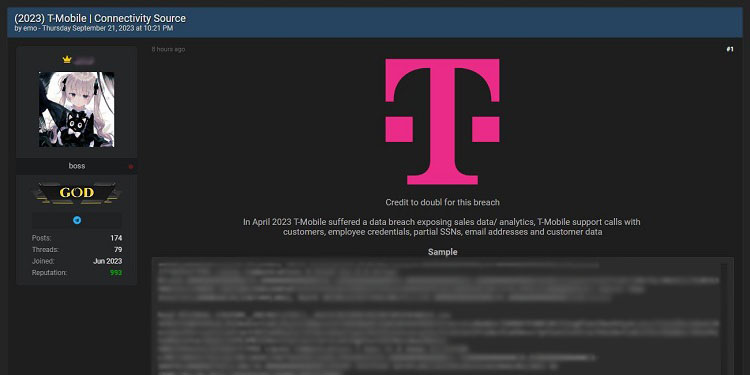
Task: Click the pink T-Mobile logo image
Action: click(442, 121)
